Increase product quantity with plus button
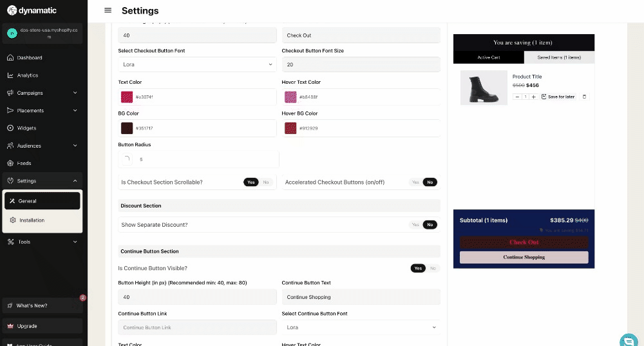Image resolution: width=644 pixels, height=346 pixels. tap(533, 97)
